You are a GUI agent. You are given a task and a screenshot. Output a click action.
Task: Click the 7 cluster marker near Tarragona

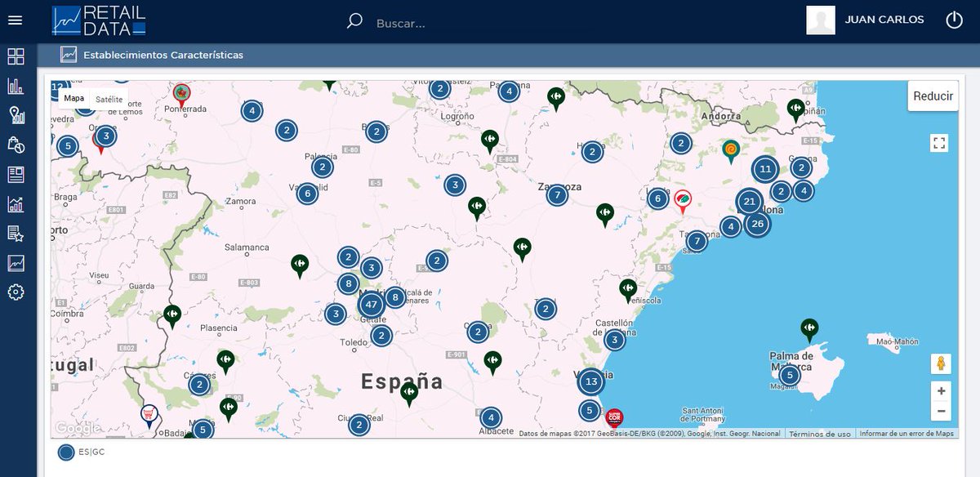pos(696,241)
